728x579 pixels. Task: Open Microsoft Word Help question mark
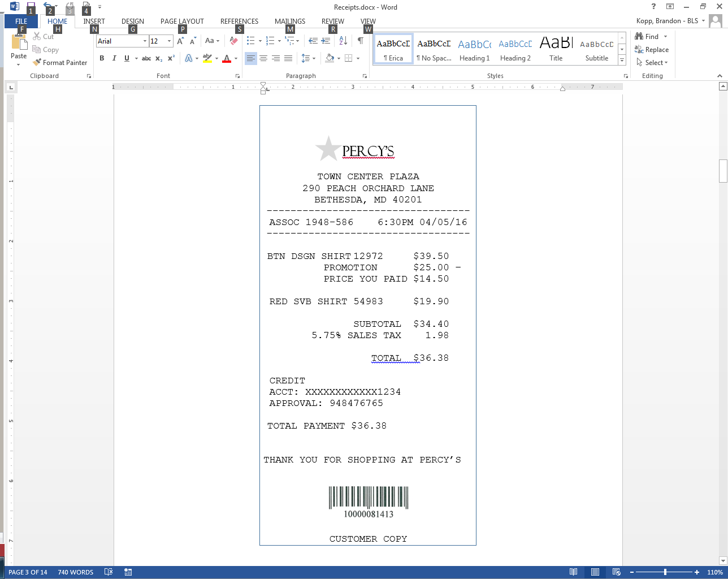point(654,7)
